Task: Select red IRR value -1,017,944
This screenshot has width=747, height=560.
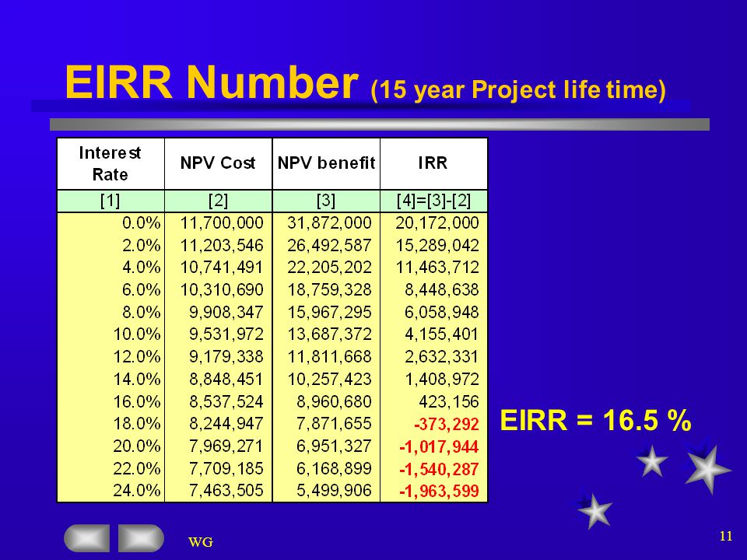Action: [439, 447]
